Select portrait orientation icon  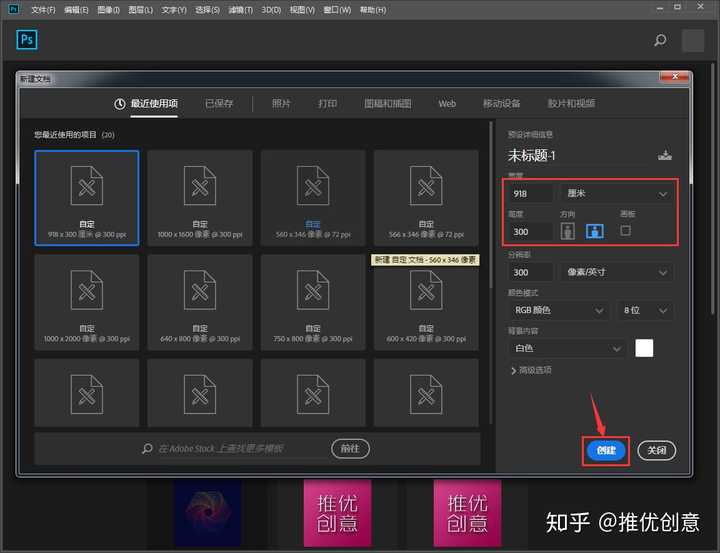pos(568,231)
